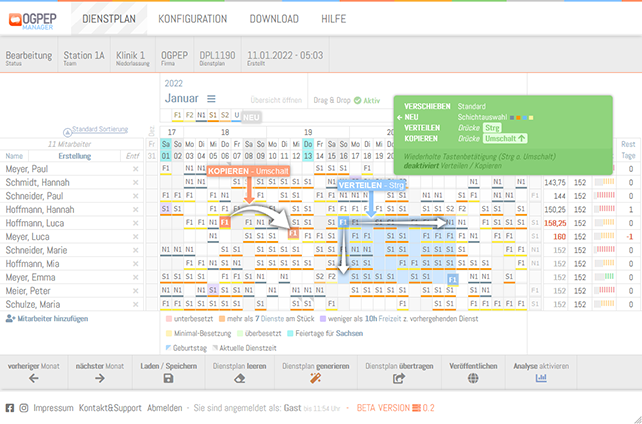Select the S1 shift chip in palette

point(213,116)
